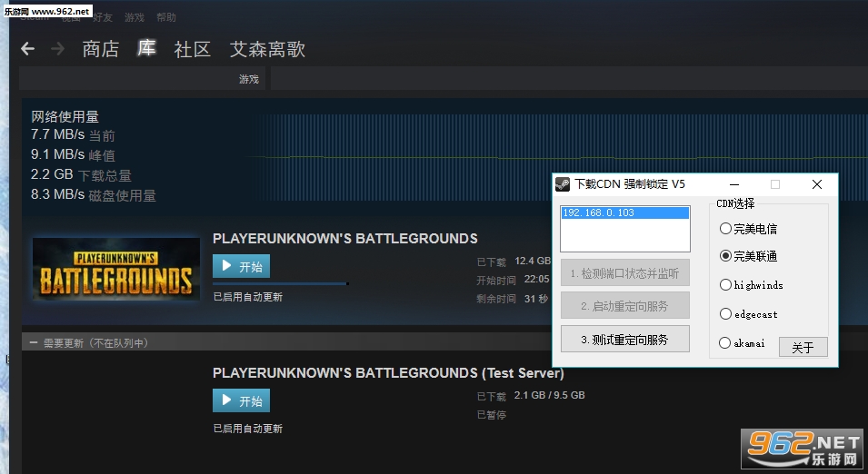This screenshot has height=474, width=868.
Task: Click the PLAYERUNKNOWN'S BATTLEGROUNDS title
Action: (345, 239)
